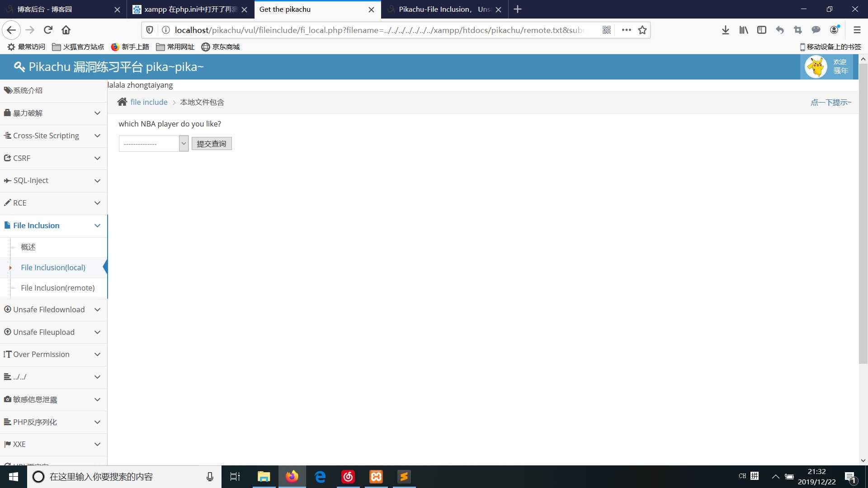
Task: Click the Firefox reload page icon
Action: coord(48,30)
